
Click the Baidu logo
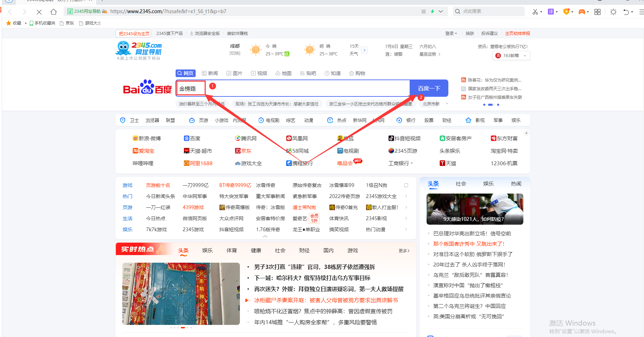tap(148, 87)
